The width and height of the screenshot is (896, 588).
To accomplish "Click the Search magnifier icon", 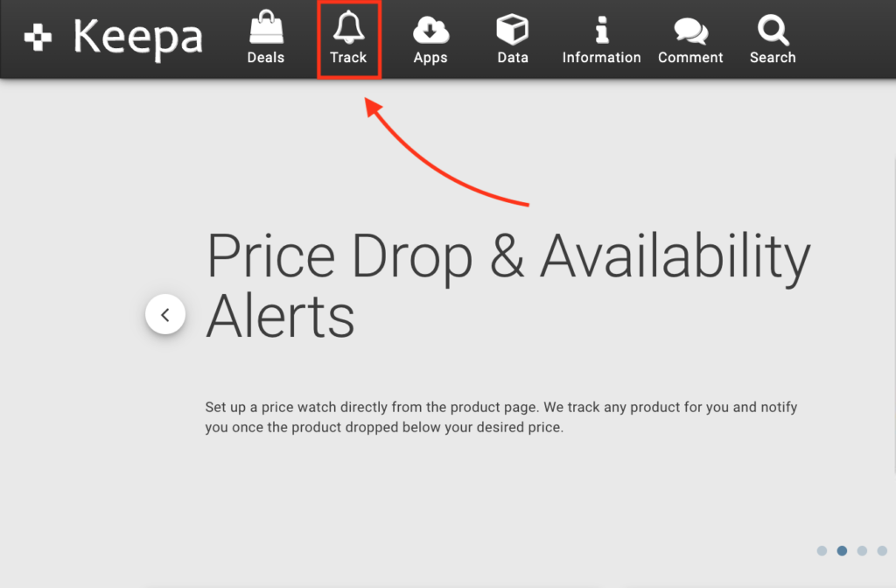I will pyautogui.click(x=772, y=28).
